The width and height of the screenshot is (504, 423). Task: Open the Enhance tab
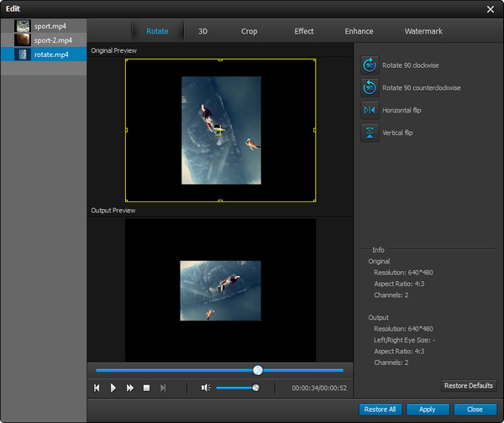(x=359, y=31)
